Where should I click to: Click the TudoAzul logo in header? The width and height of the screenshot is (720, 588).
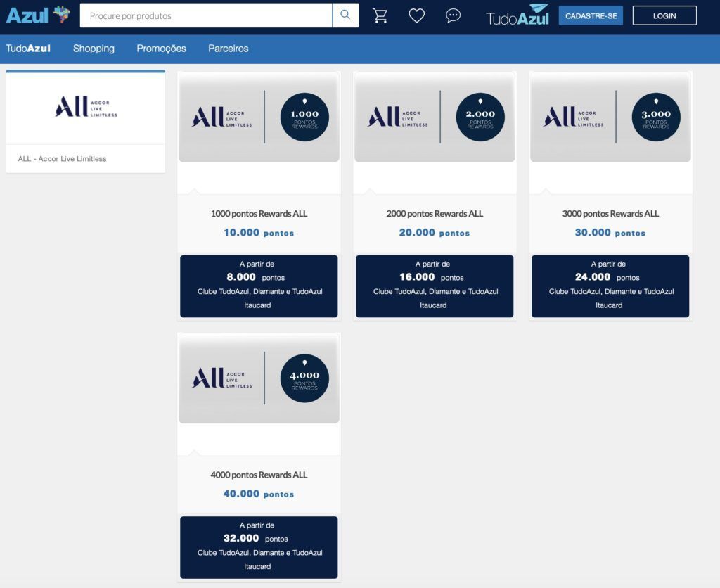[517, 15]
